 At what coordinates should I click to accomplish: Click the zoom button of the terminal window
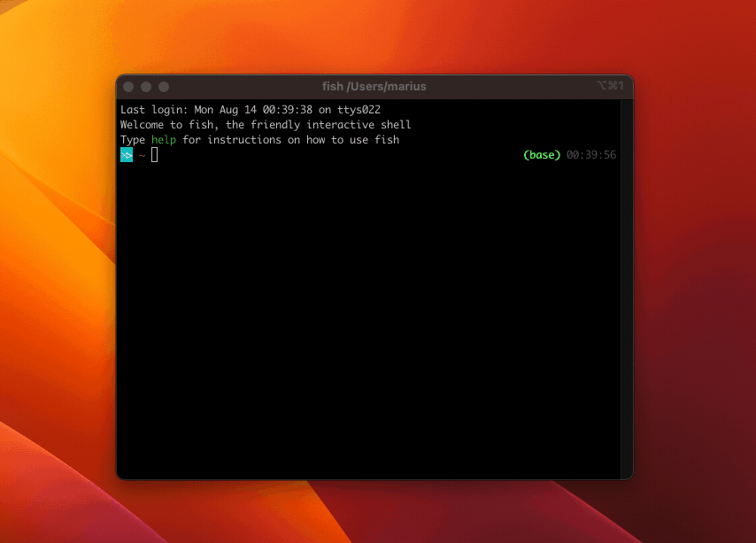[x=164, y=87]
